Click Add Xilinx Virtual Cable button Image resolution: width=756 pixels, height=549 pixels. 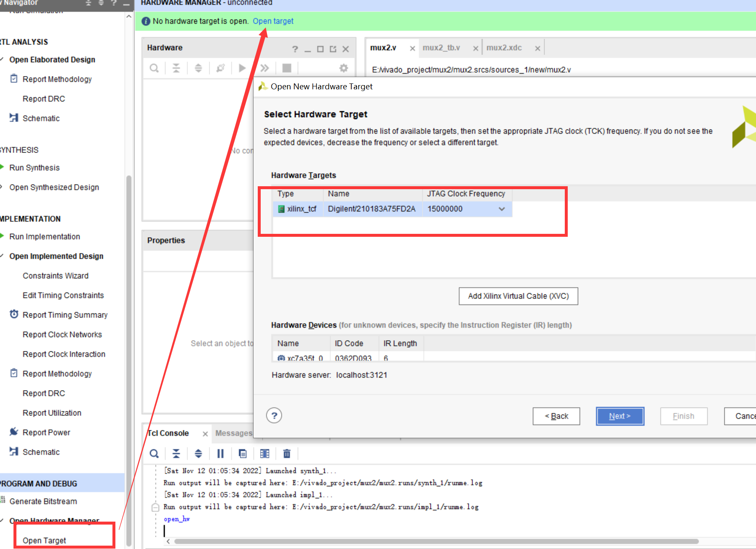coord(518,296)
